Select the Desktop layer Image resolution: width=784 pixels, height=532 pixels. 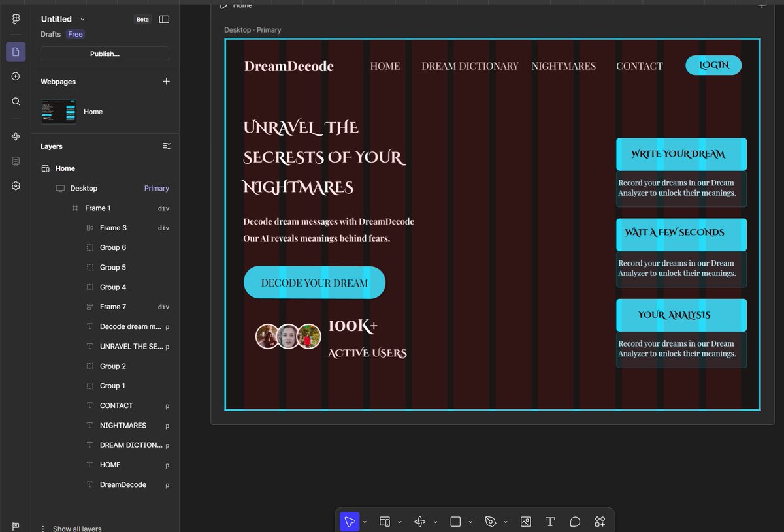105,188
